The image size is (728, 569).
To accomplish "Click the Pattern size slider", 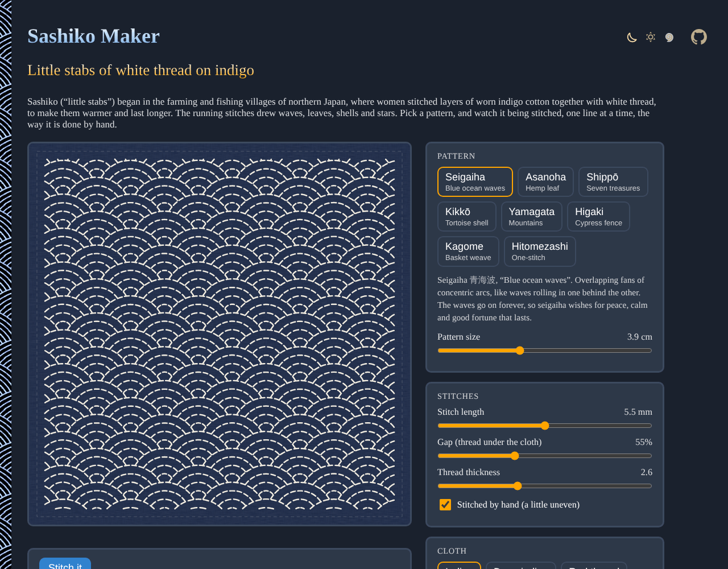I will tap(545, 351).
